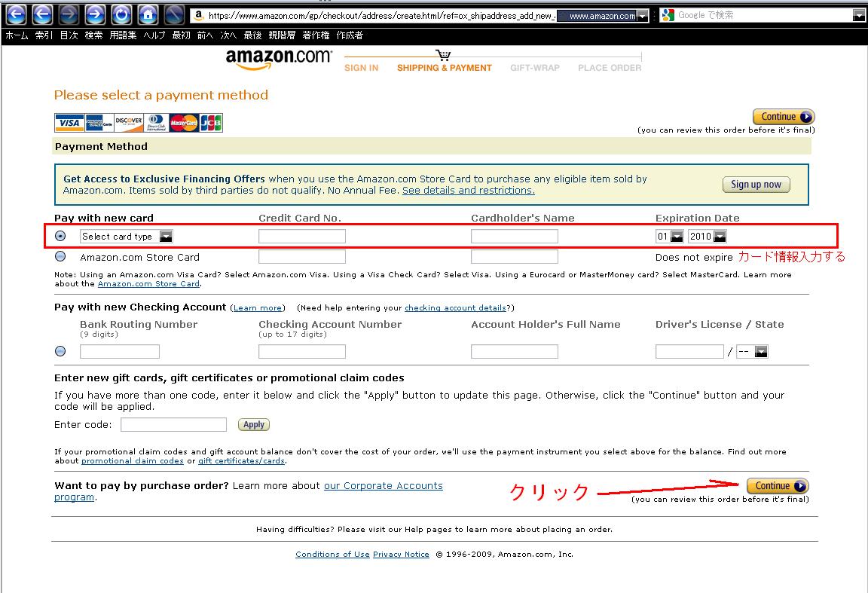Open the Select card type dropdown
This screenshot has width=868, height=593.
pyautogui.click(x=127, y=237)
